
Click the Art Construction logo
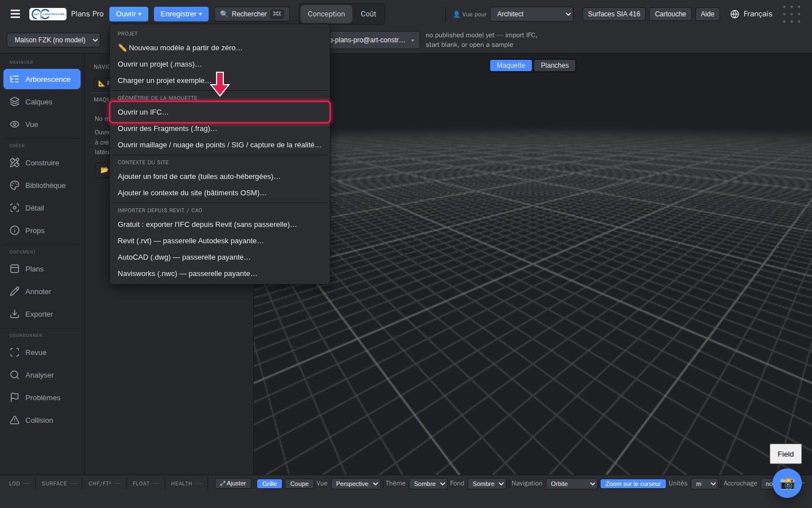point(48,14)
